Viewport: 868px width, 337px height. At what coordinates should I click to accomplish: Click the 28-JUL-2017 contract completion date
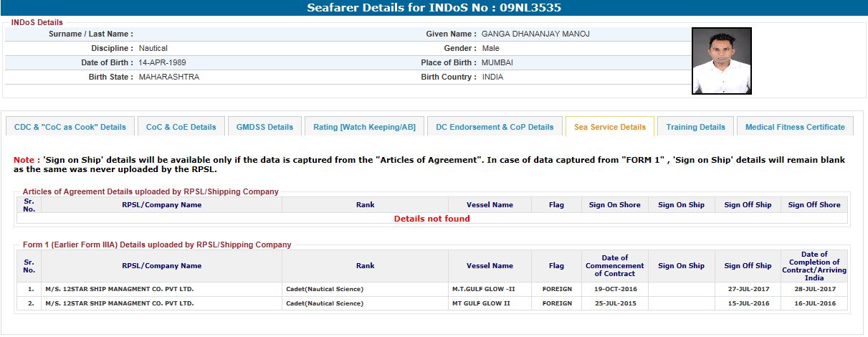pyautogui.click(x=814, y=289)
